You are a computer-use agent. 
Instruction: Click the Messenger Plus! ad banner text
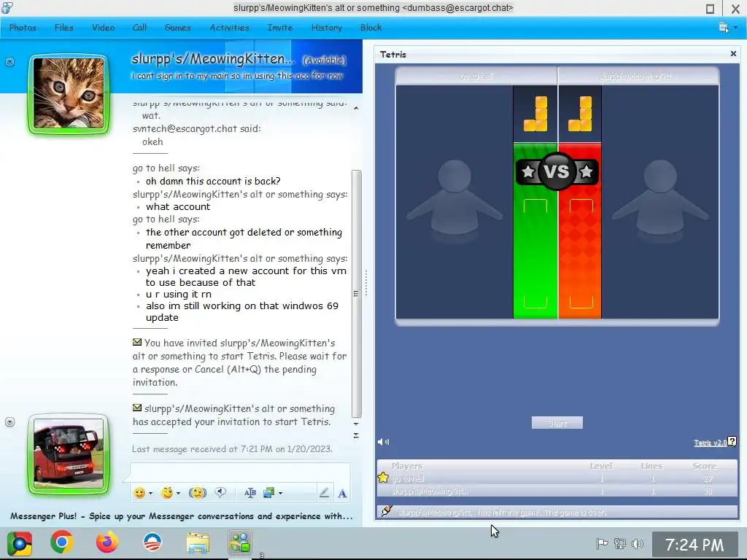[182, 516]
